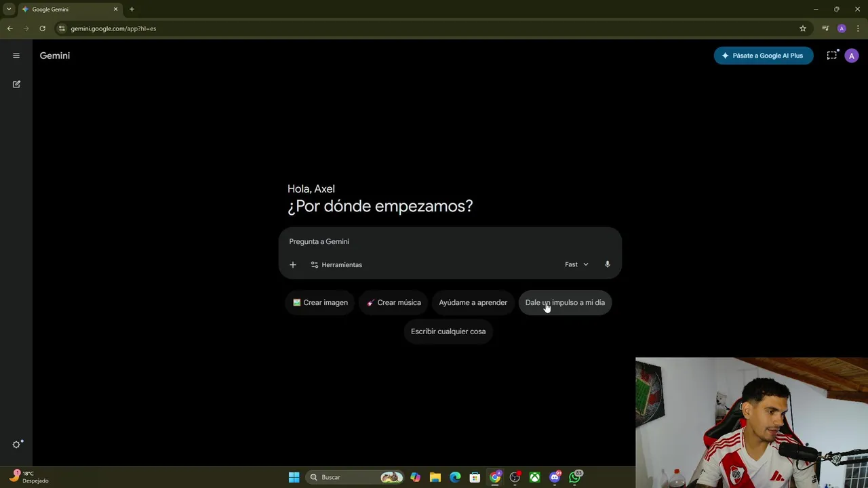Open WhatsApp from the taskbar
Viewport: 868px width, 488px height.
coord(575,477)
